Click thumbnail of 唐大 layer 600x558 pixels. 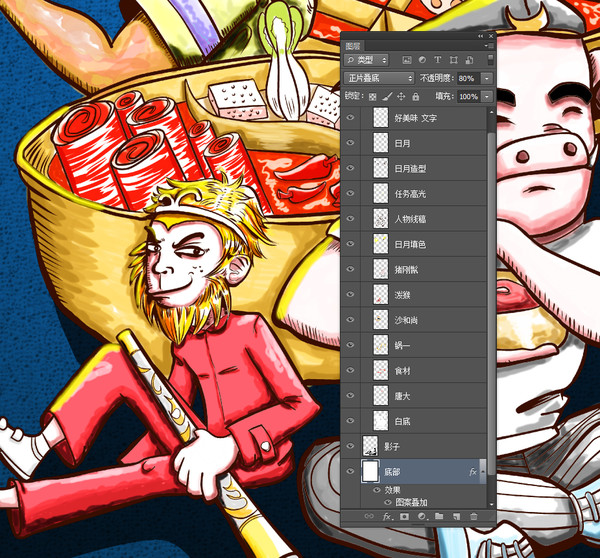coord(381,395)
